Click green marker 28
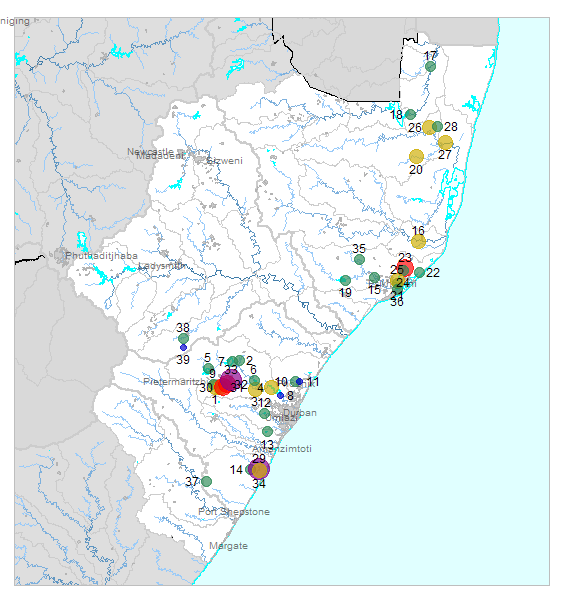 [437, 126]
